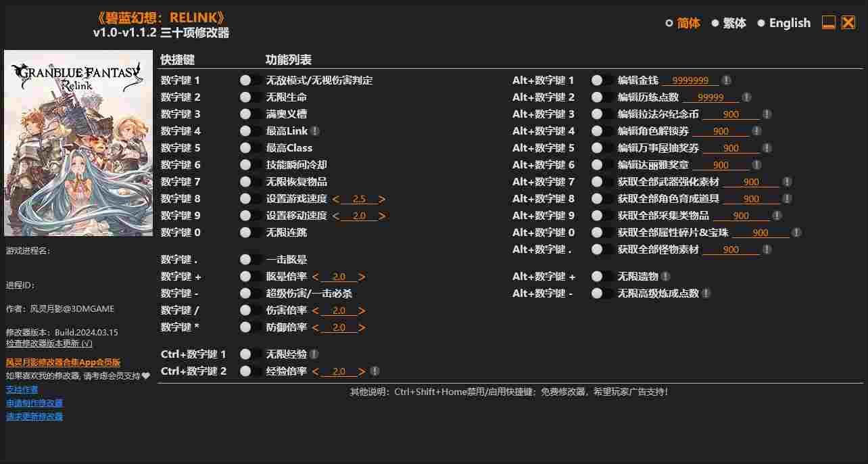868x464 pixels.
Task: Click the info icon for 获取全部角色育成道具
Action: point(787,199)
